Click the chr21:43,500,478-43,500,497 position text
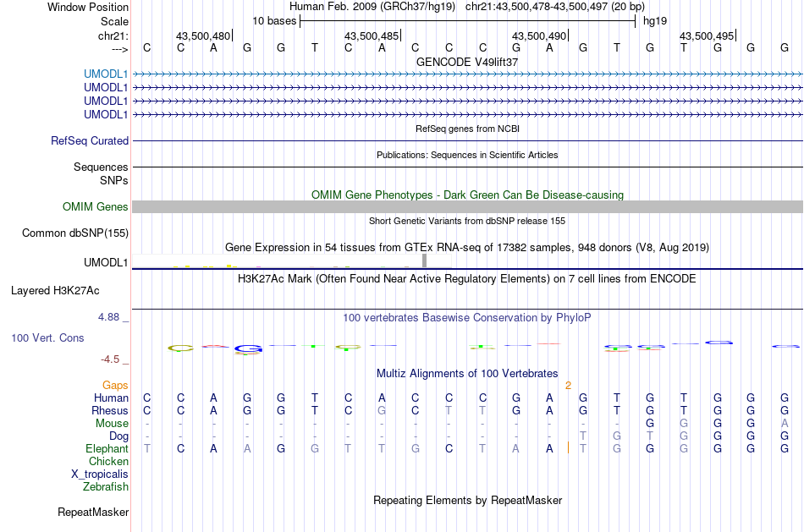804x532 pixels. coord(555,7)
